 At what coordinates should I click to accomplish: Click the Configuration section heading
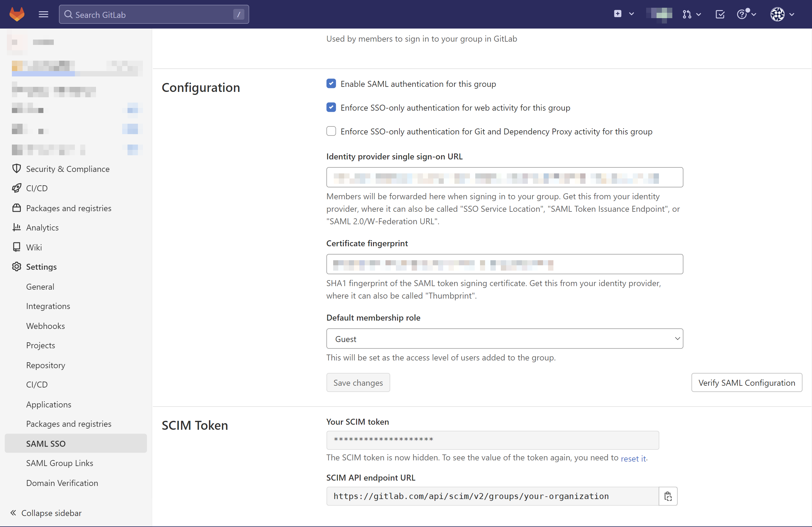pyautogui.click(x=201, y=88)
